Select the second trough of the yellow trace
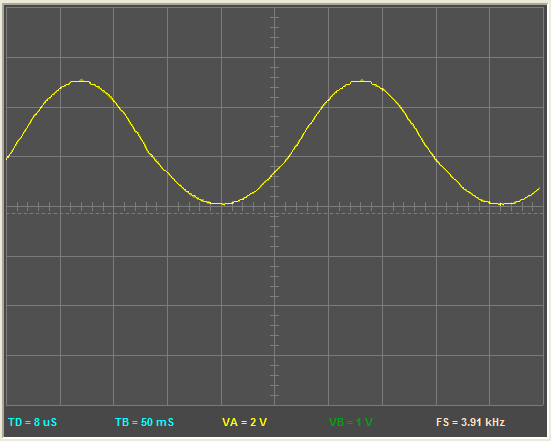 click(501, 203)
